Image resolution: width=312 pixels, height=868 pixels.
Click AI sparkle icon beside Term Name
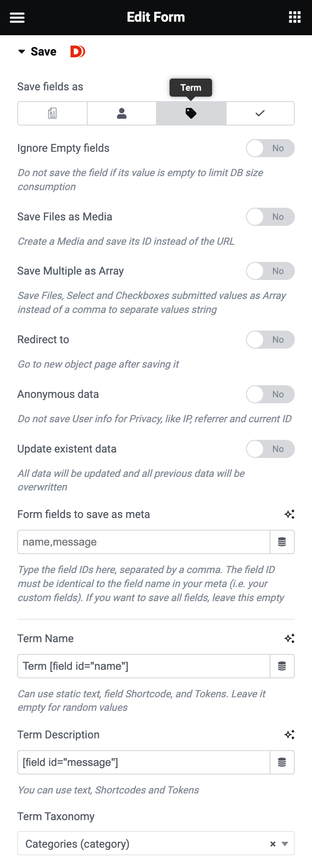point(289,638)
